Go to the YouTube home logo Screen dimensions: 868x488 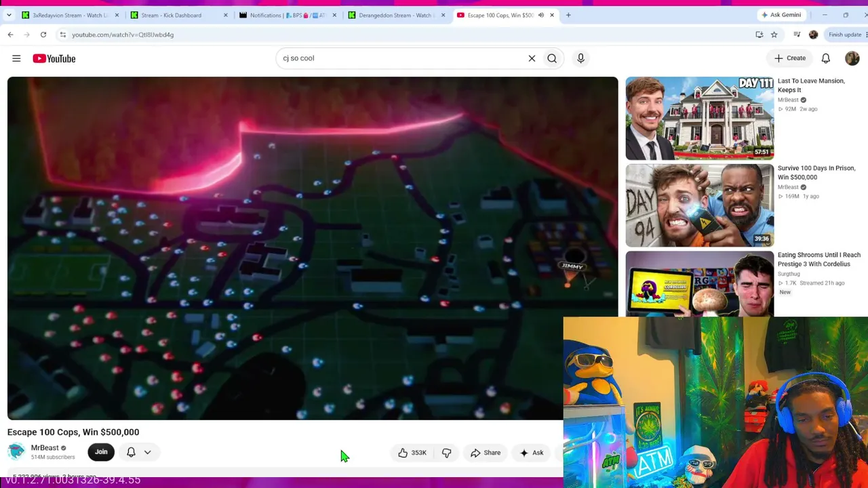coord(54,58)
